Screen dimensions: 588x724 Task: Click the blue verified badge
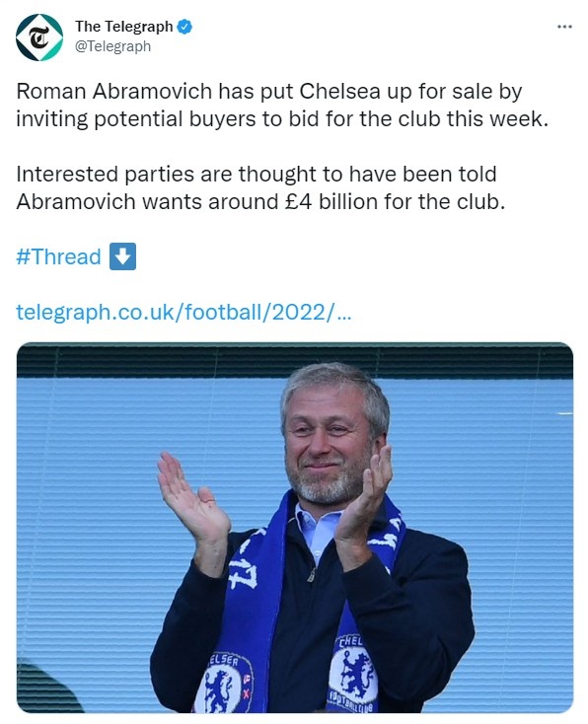point(184,27)
